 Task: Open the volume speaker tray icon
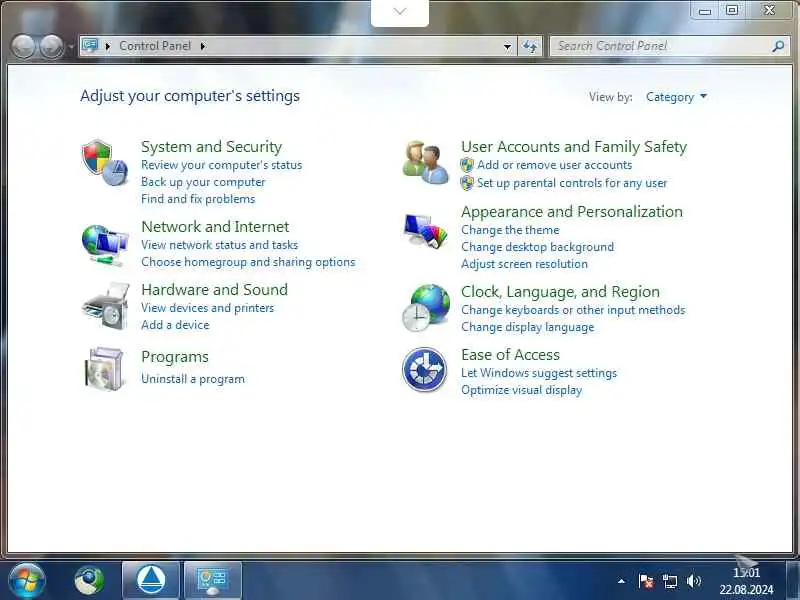point(693,581)
